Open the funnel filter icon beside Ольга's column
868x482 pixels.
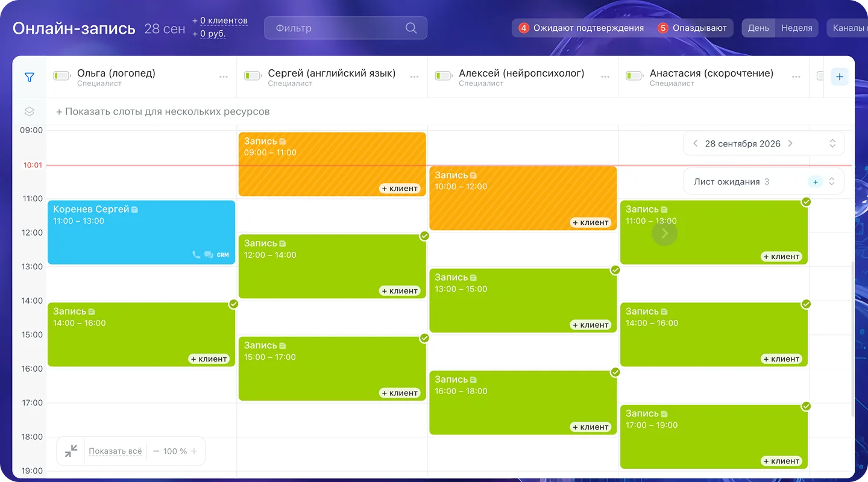[x=29, y=77]
